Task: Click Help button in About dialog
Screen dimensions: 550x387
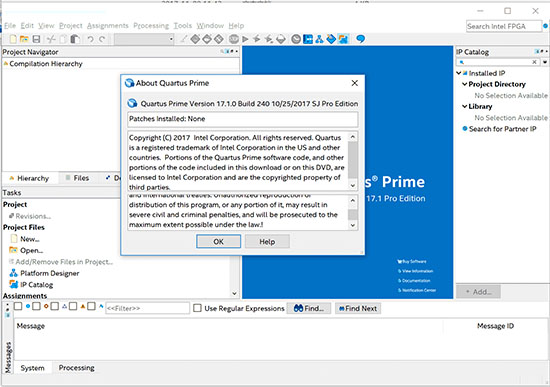Action: click(267, 241)
